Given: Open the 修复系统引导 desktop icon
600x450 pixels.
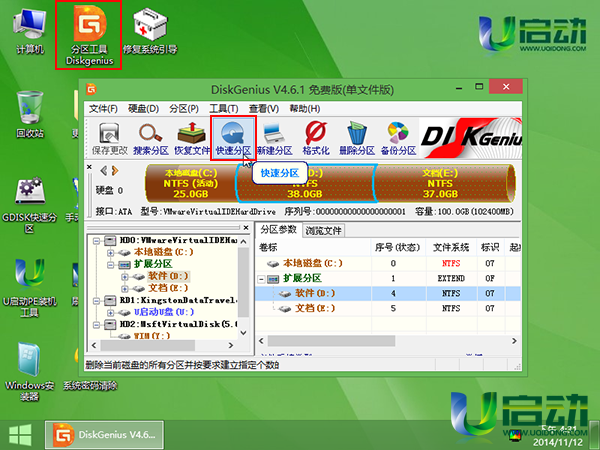Looking at the screenshot, I should point(150,31).
